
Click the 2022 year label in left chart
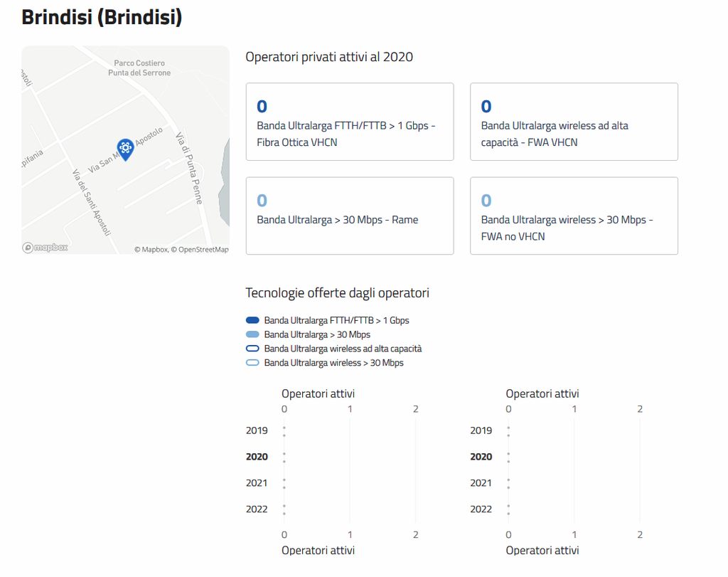point(257,509)
